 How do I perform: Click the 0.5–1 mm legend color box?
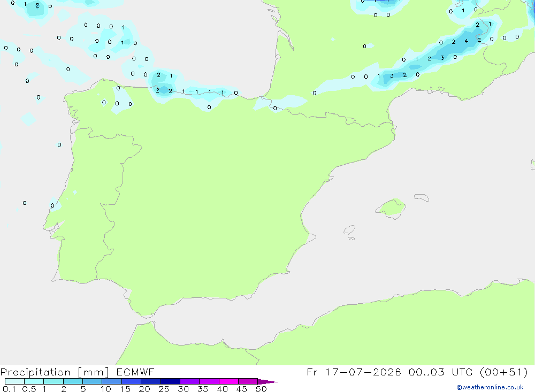[x=34, y=381]
